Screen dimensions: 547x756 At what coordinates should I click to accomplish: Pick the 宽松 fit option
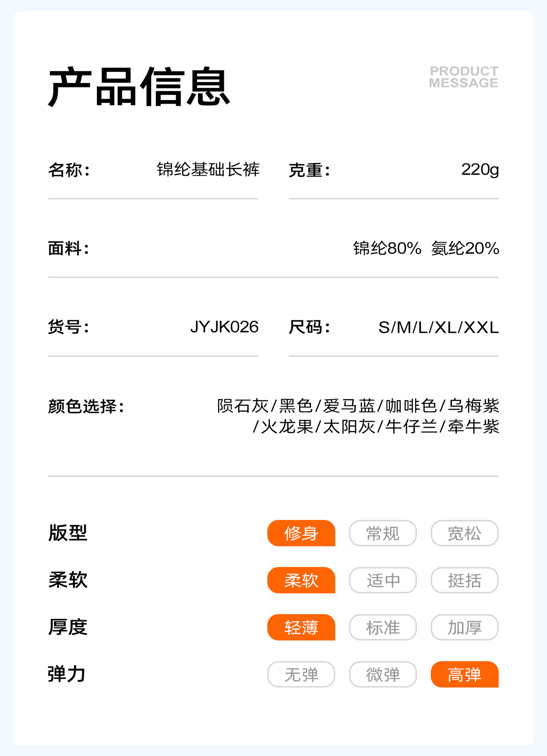click(x=464, y=533)
